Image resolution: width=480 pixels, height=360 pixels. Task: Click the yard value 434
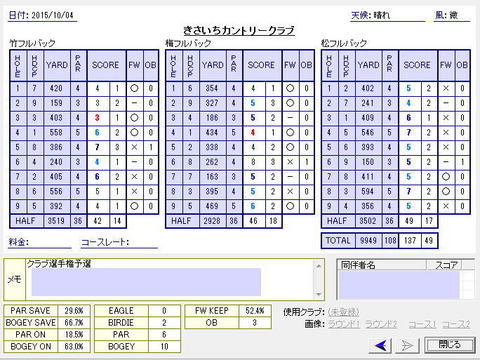[212, 133]
